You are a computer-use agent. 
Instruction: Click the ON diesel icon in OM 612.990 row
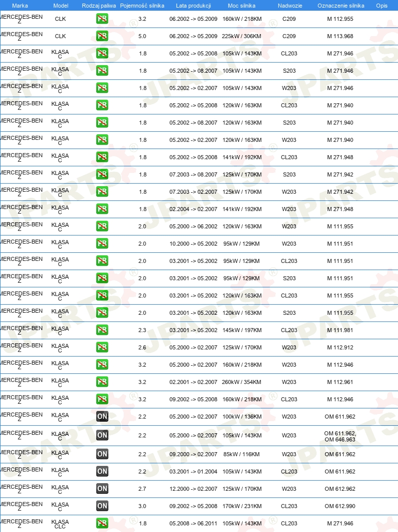(102, 506)
